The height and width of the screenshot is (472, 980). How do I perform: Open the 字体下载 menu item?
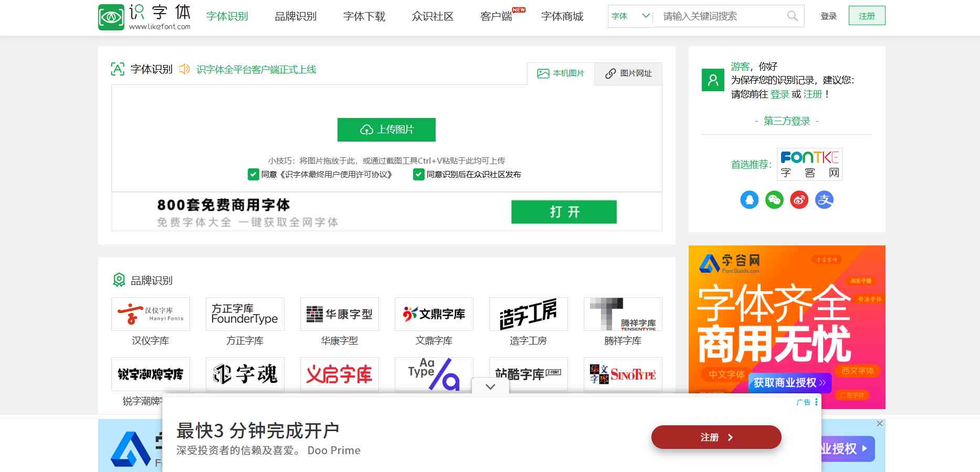[364, 16]
